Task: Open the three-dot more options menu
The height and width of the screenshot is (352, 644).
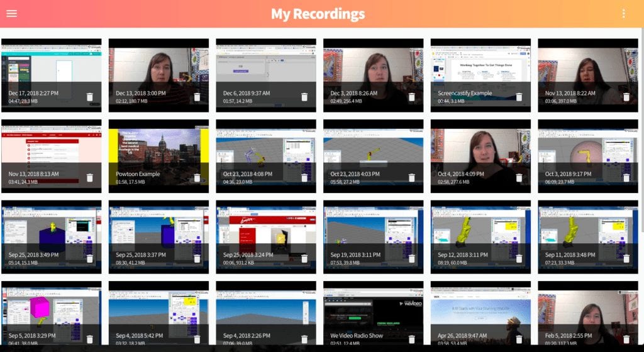Action: point(623,14)
